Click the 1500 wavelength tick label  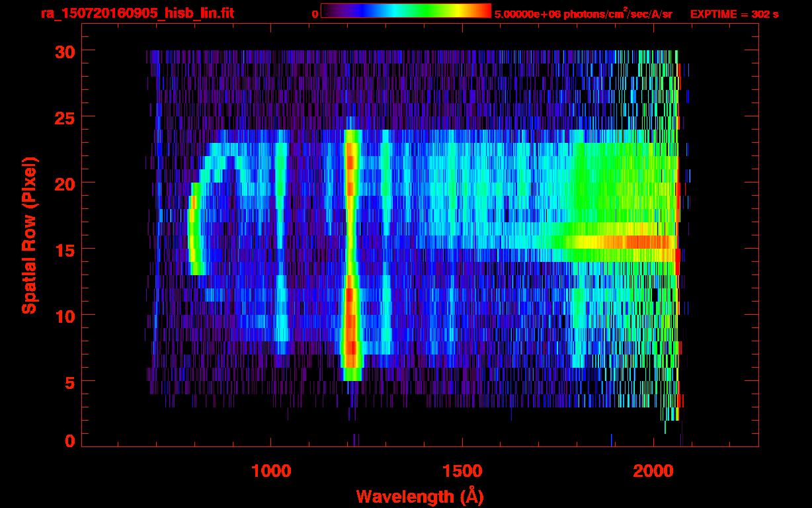tap(462, 471)
